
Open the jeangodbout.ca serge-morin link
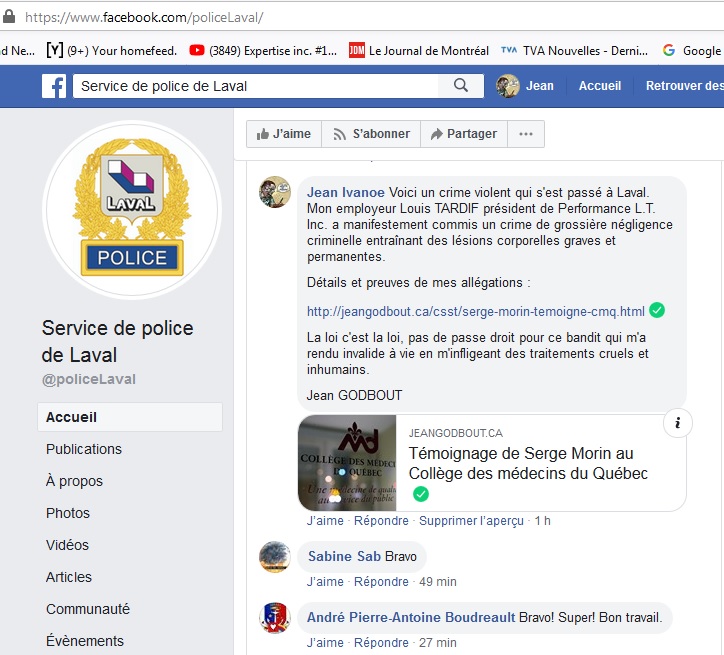[475, 311]
